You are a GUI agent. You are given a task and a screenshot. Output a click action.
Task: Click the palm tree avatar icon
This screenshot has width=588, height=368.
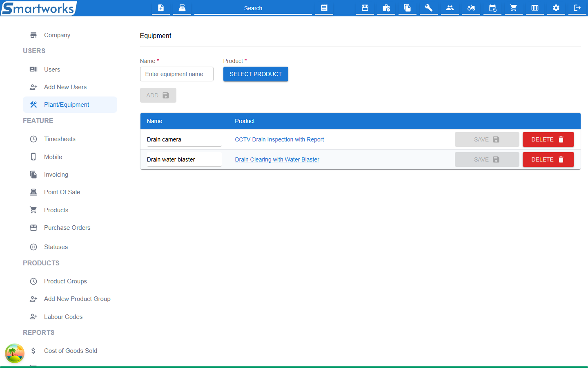click(15, 353)
